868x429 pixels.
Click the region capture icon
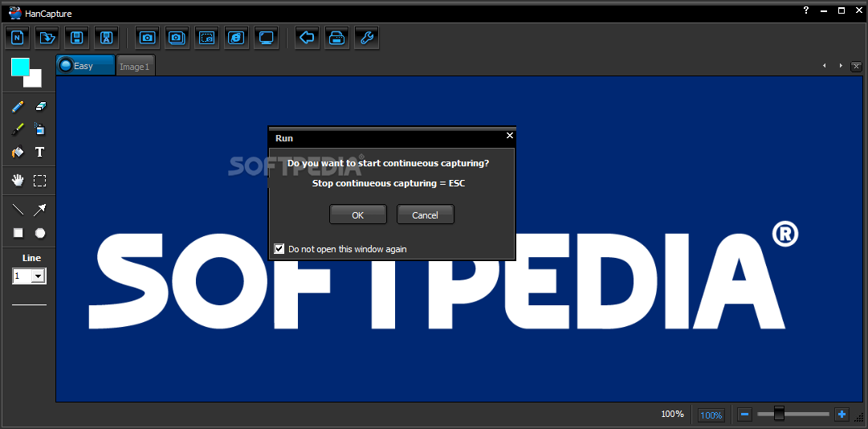coord(206,38)
